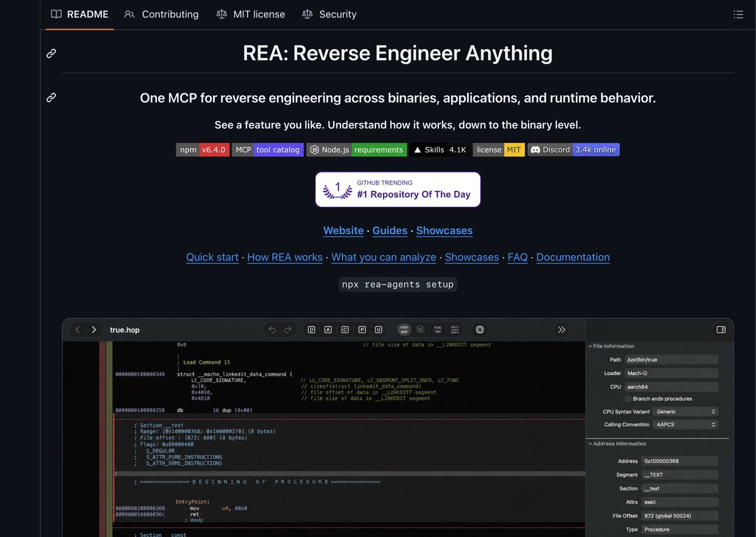Mark selection as Procedure with P button

[x=362, y=330]
